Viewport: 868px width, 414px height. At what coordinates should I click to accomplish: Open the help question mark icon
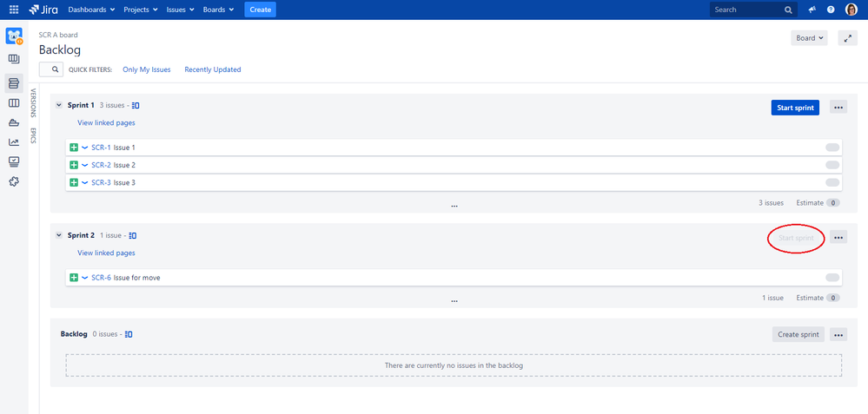click(x=831, y=10)
